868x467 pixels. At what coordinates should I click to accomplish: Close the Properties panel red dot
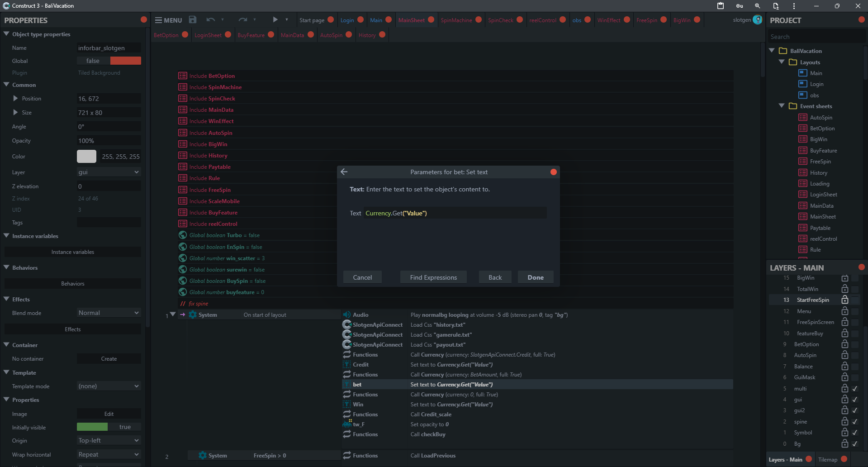point(144,19)
